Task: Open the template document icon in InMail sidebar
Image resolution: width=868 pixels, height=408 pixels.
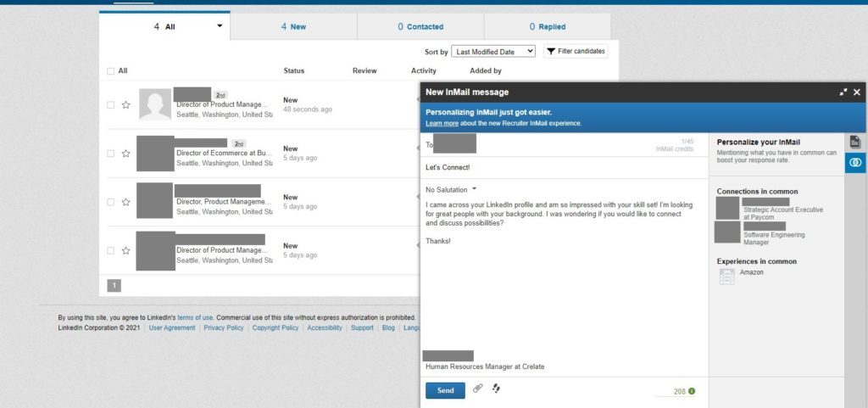Action: [855, 143]
